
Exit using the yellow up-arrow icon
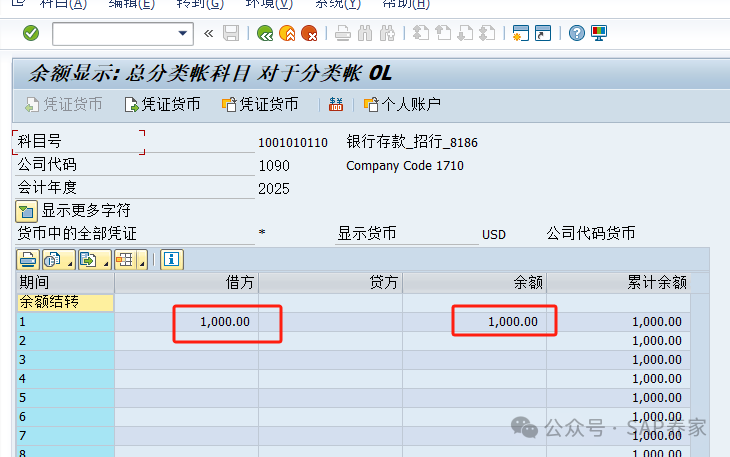point(287,34)
